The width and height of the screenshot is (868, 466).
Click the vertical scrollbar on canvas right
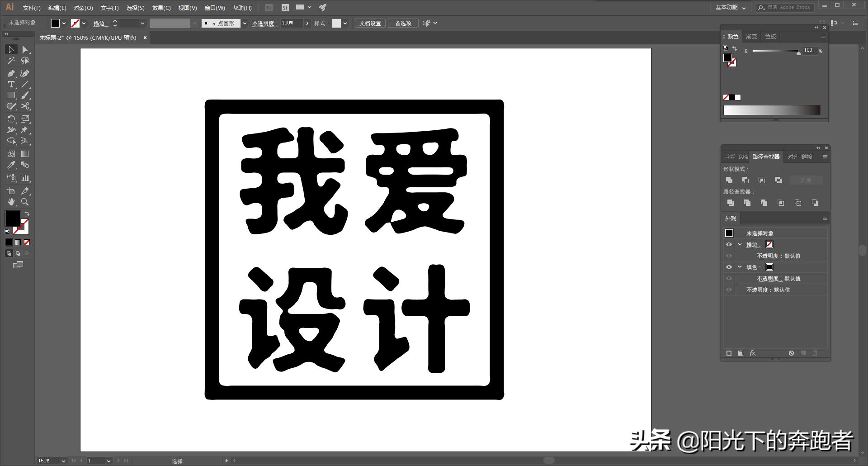862,249
